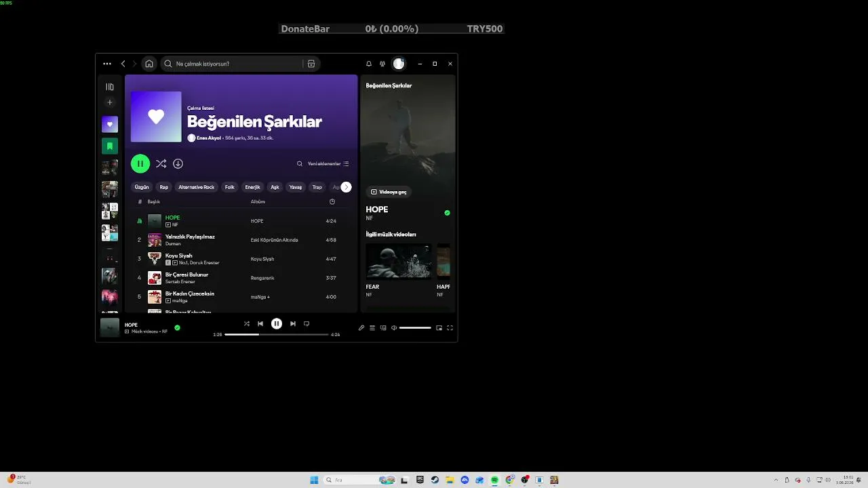The height and width of the screenshot is (488, 868).
Task: Pause using the bottom player button
Action: click(x=277, y=324)
